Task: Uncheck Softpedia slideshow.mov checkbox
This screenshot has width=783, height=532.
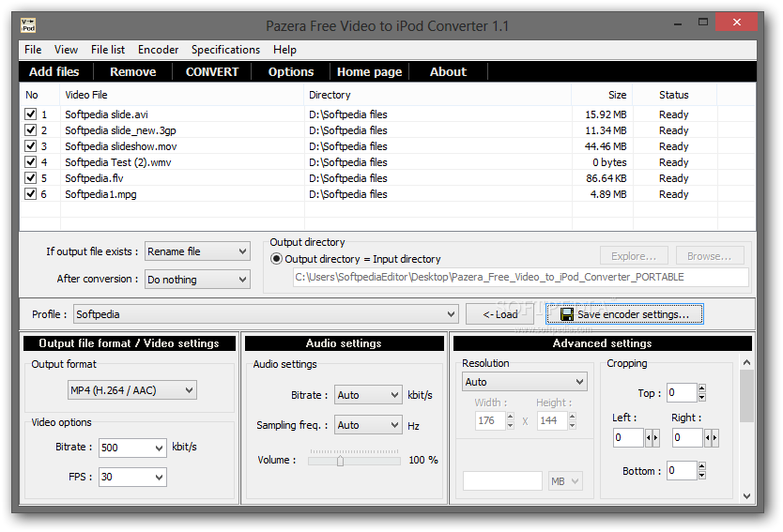Action: pos(30,145)
